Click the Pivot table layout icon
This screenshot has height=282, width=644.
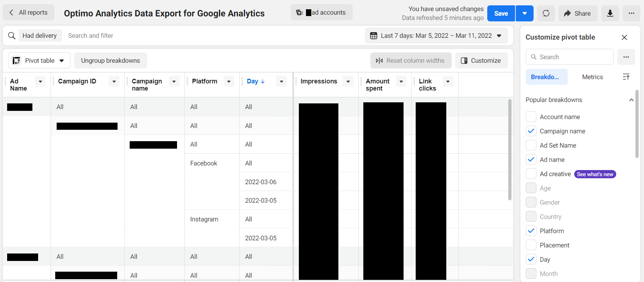click(16, 61)
